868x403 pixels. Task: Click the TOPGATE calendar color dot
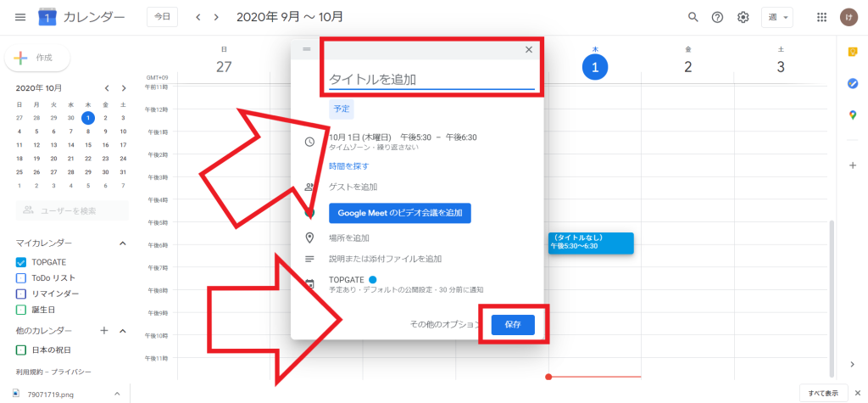pos(372,279)
